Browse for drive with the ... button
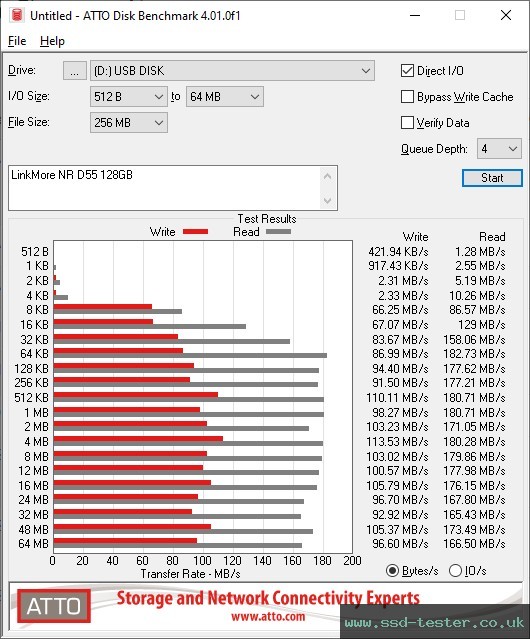The image size is (530, 639). pos(75,71)
